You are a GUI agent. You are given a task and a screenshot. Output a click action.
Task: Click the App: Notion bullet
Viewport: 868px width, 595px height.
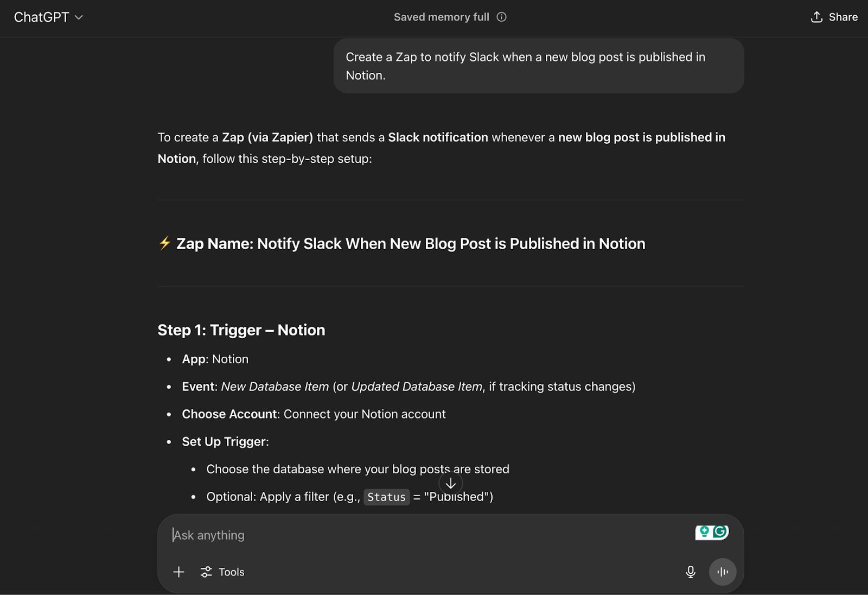pos(215,359)
